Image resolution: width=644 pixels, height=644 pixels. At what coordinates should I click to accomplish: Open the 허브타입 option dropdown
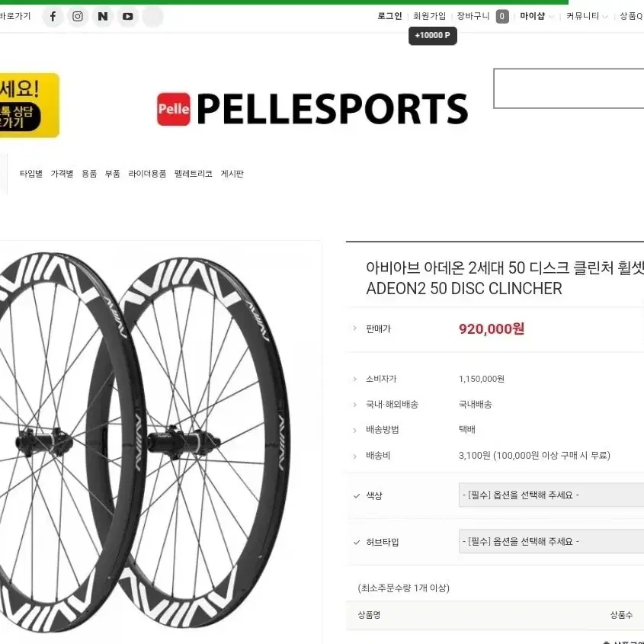pos(550,541)
